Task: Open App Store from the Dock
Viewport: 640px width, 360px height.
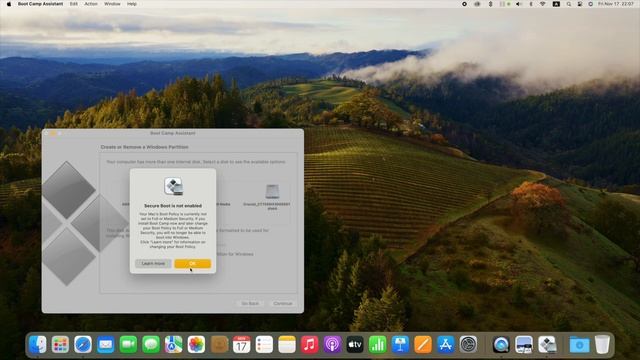Action: 445,345
